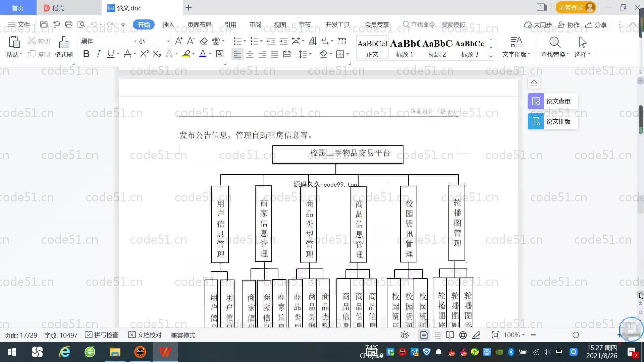Switch to the 引用 ribbon tab
This screenshot has height=362, width=644.
[x=230, y=24]
